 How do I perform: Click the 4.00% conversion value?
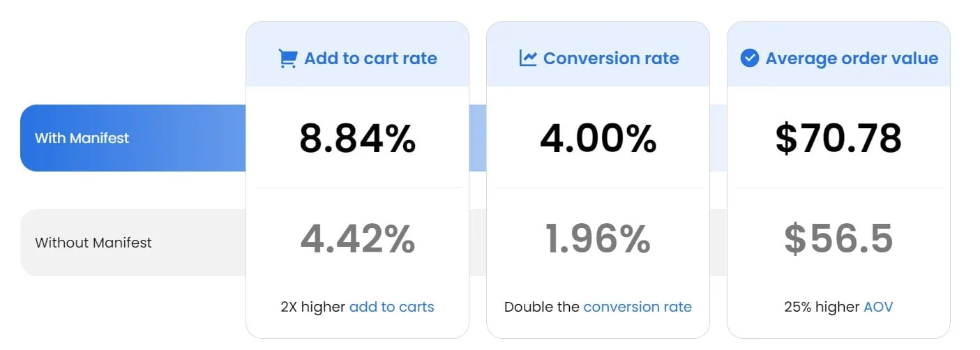tap(598, 138)
